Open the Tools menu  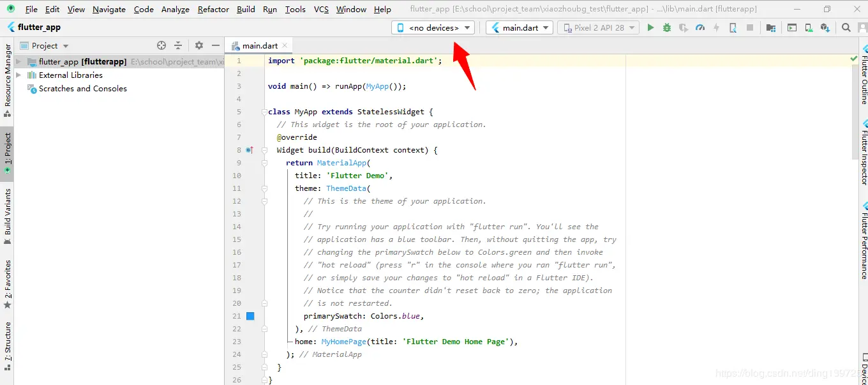295,10
